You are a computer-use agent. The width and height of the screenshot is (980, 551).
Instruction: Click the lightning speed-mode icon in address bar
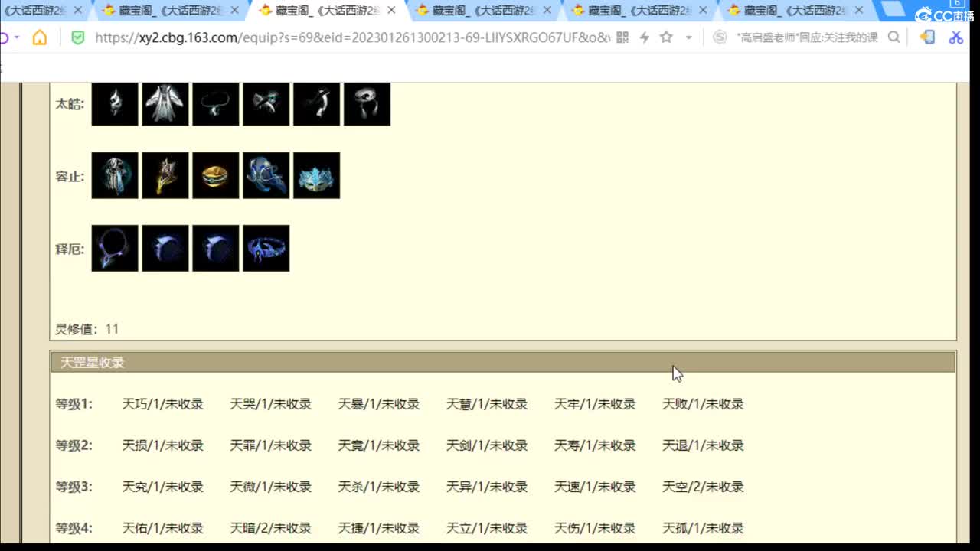click(645, 37)
